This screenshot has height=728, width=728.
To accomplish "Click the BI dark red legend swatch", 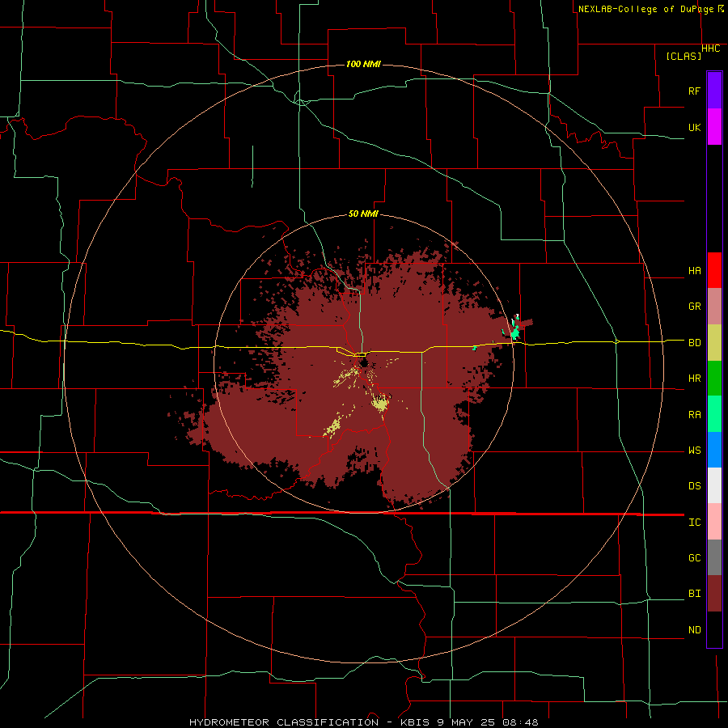I will [714, 594].
